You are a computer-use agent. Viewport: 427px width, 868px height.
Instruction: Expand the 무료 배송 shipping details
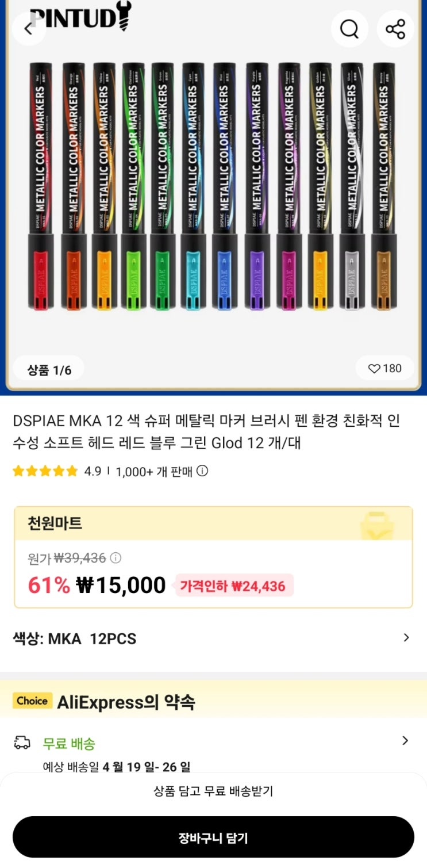405,741
